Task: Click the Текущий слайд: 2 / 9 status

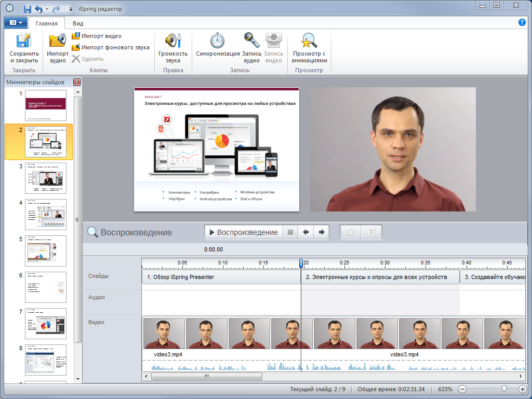Action: coord(317,389)
